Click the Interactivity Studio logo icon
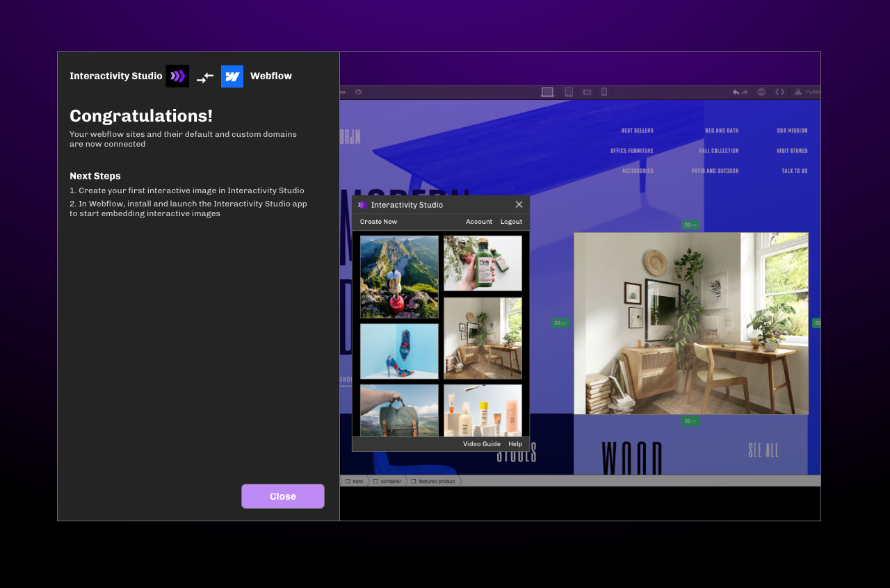This screenshot has height=588, width=890. click(x=177, y=76)
